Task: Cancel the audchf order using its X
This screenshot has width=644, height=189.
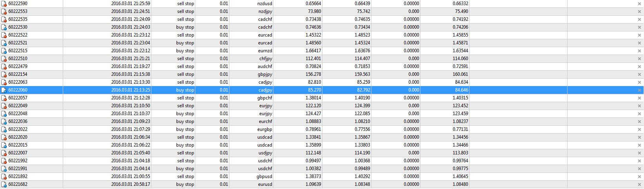Action: [639, 66]
